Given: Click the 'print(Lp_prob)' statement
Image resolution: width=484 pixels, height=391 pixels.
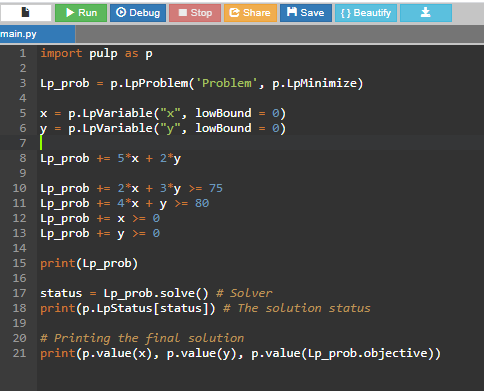Looking at the screenshot, I should [x=89, y=264].
